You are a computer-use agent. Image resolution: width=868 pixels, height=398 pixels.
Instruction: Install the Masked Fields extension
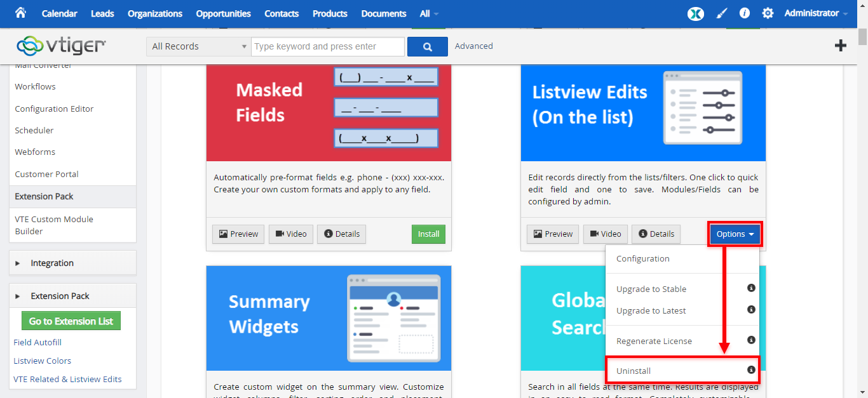tap(428, 234)
